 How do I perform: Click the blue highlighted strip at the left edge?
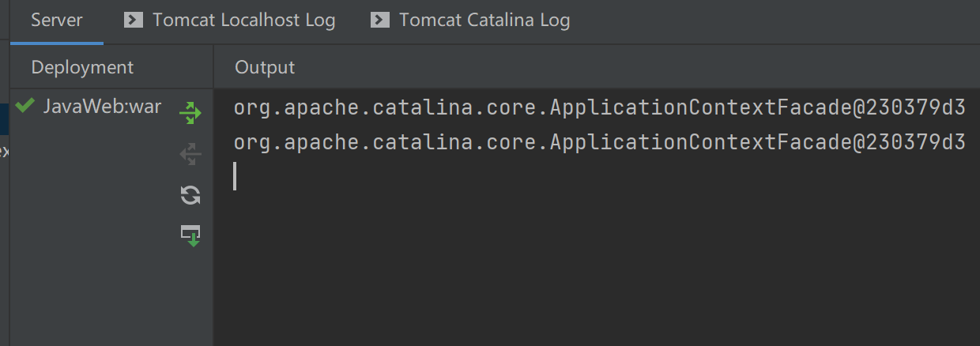point(4,116)
